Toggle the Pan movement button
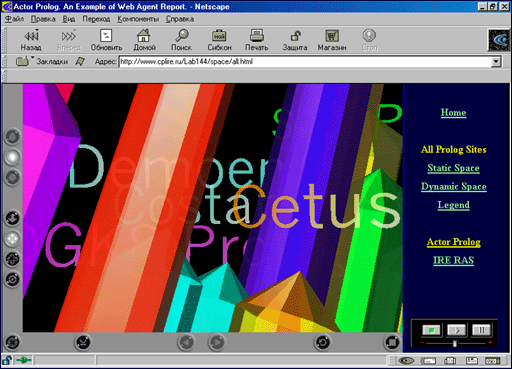512x369 pixels. point(12,239)
